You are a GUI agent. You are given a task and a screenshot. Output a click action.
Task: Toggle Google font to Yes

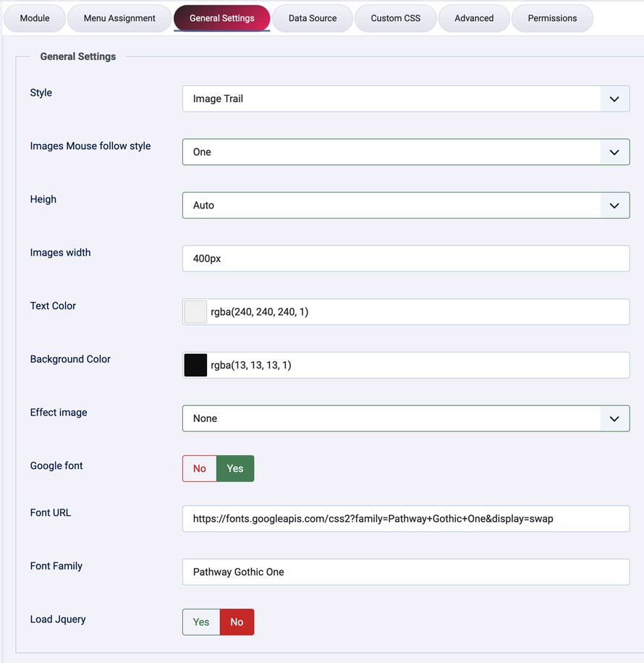(234, 468)
